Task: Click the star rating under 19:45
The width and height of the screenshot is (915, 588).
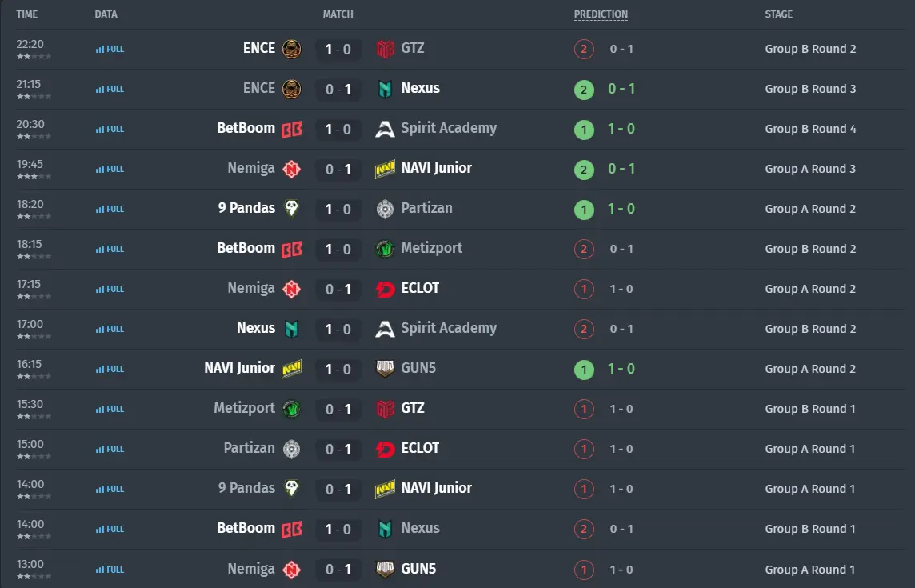Action: click(x=34, y=176)
